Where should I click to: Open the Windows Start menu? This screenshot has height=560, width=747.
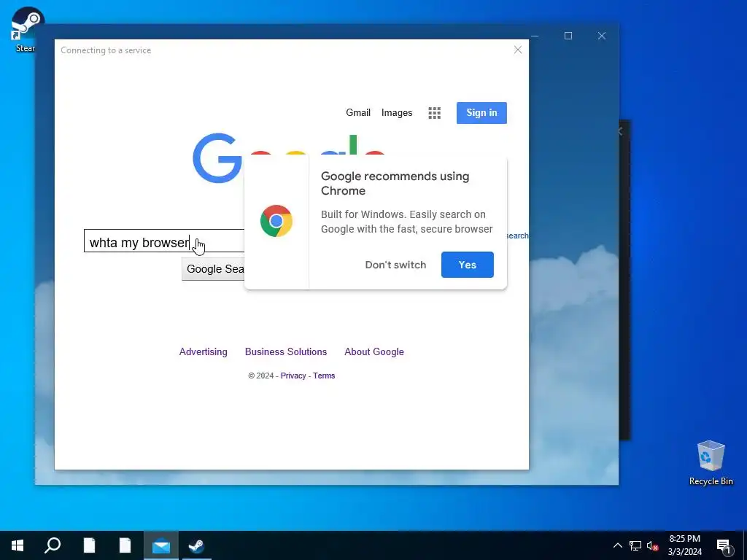[18, 545]
